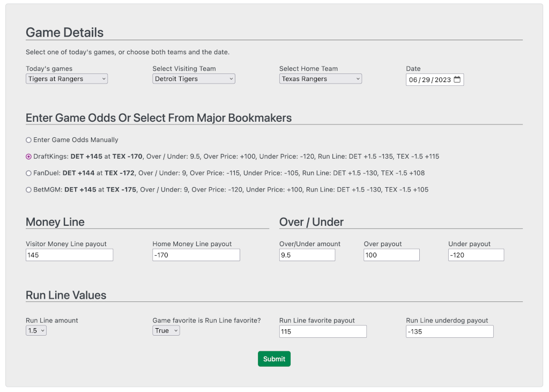The image size is (549, 392).
Task: Click the Run Line underdog payout field
Action: tap(449, 331)
